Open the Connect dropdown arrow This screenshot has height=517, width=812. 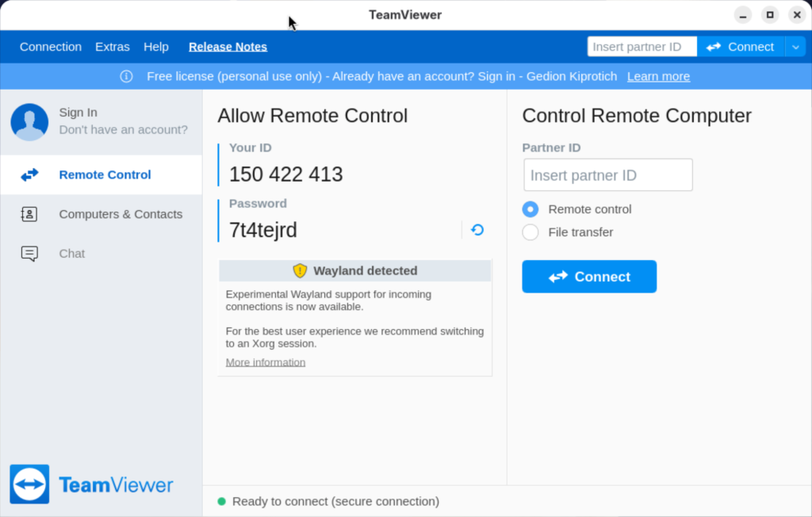pyautogui.click(x=795, y=47)
